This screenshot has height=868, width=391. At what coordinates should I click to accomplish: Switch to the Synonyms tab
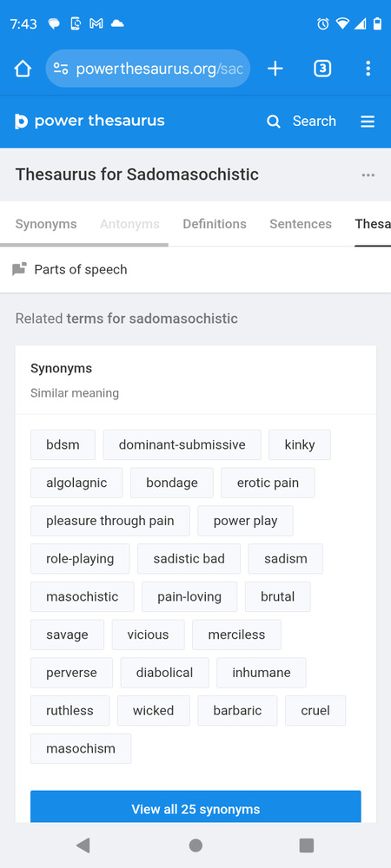click(x=46, y=224)
